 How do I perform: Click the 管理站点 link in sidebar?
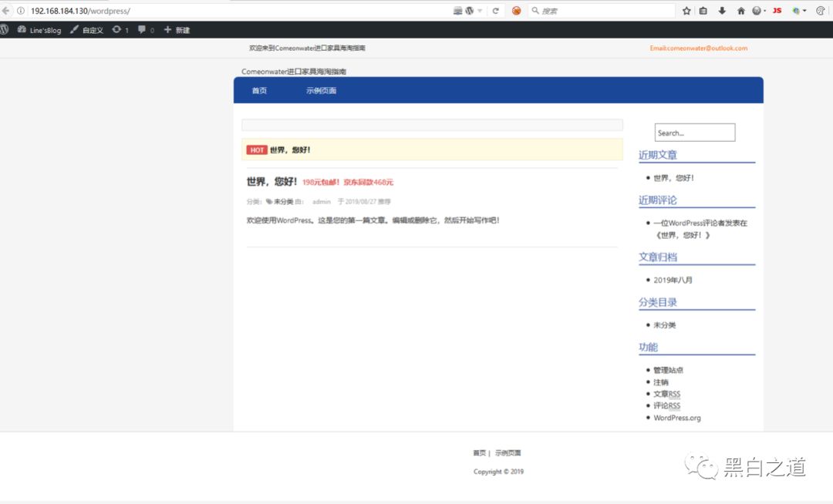click(x=668, y=370)
